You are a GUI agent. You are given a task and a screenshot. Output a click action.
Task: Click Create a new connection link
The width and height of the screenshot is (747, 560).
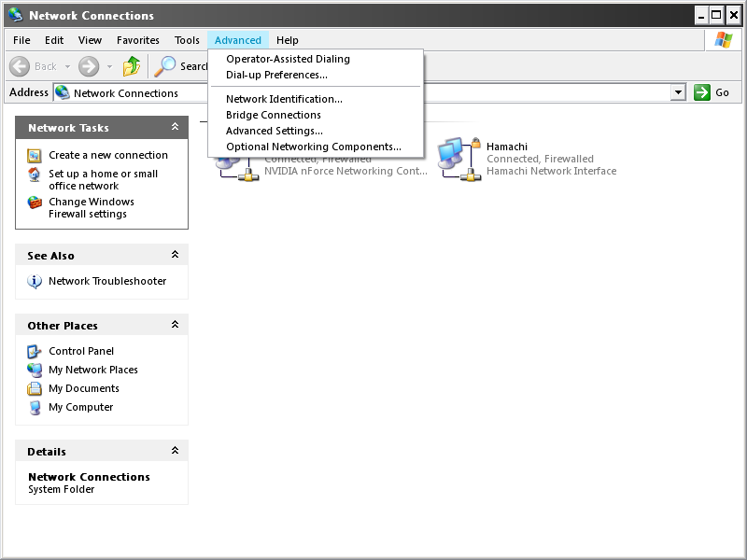point(108,155)
